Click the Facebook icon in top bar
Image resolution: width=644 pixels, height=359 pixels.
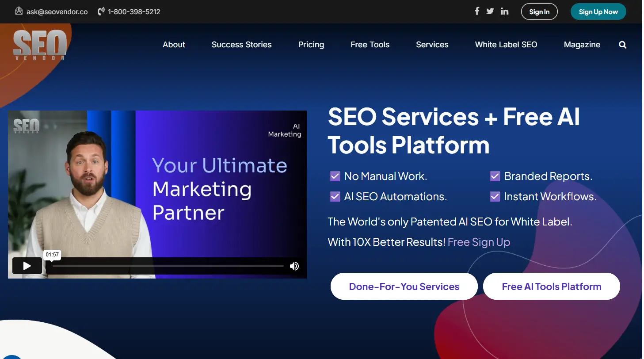click(x=477, y=11)
